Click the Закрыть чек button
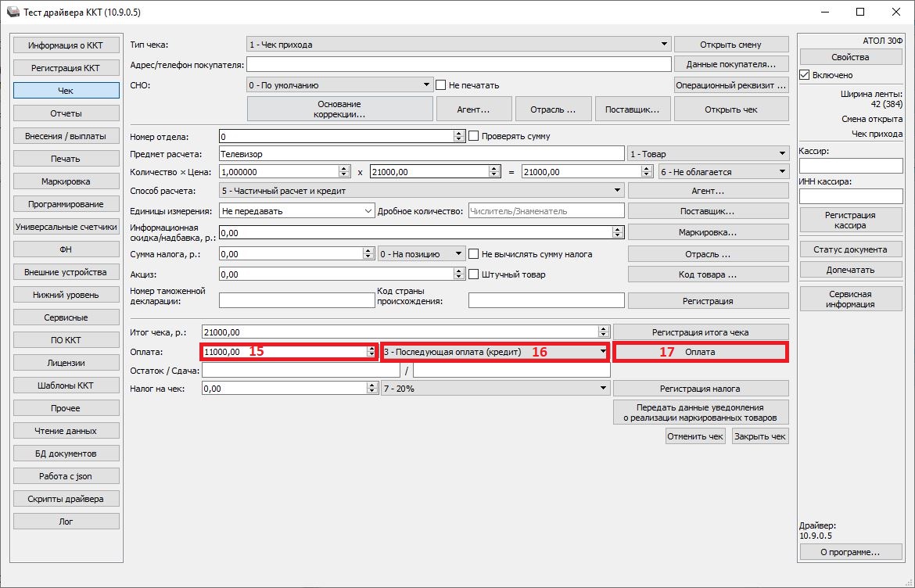The height and width of the screenshot is (588, 915). pyautogui.click(x=759, y=436)
